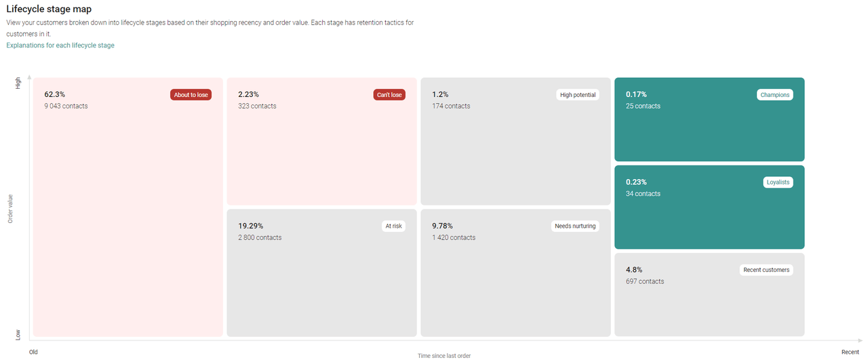The height and width of the screenshot is (360, 868).
Task: Open the 'Explanations for each lifecycle stage' link
Action: (x=60, y=45)
